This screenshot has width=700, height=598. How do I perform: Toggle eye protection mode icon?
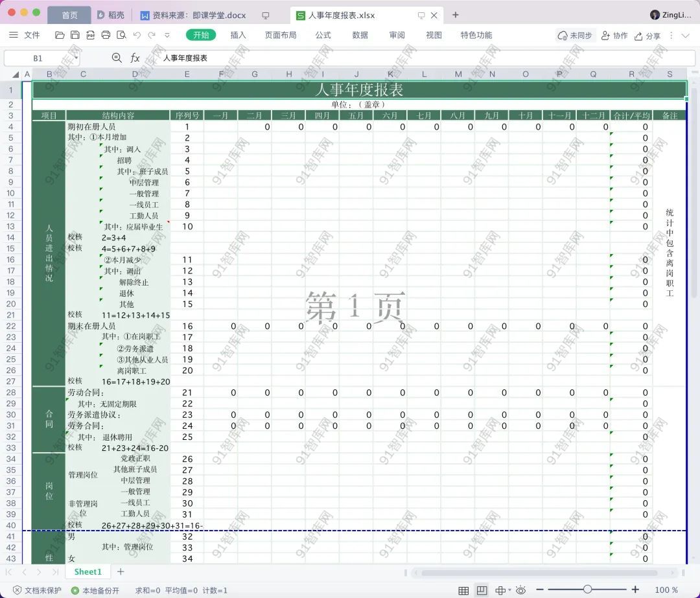[521, 590]
